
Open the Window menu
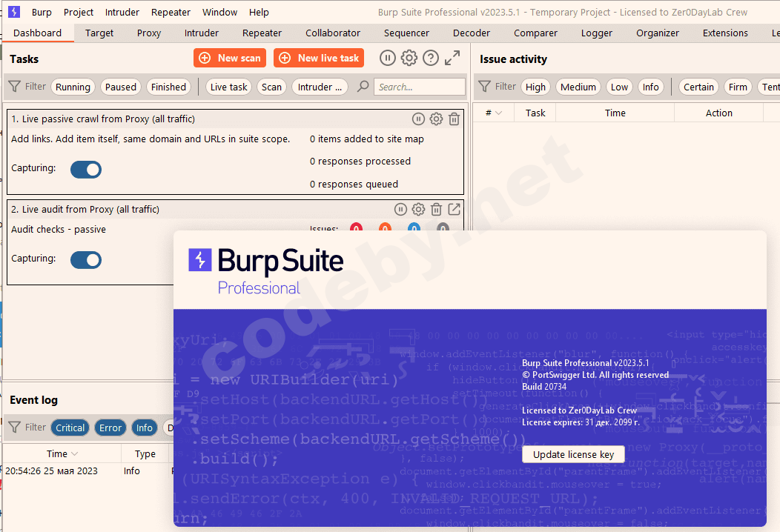coord(220,12)
